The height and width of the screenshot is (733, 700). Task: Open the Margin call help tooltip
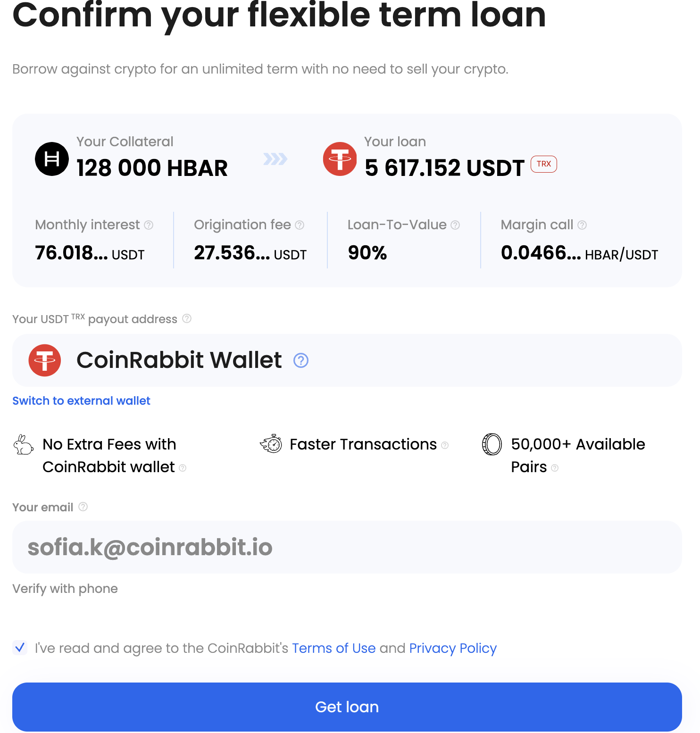click(583, 225)
